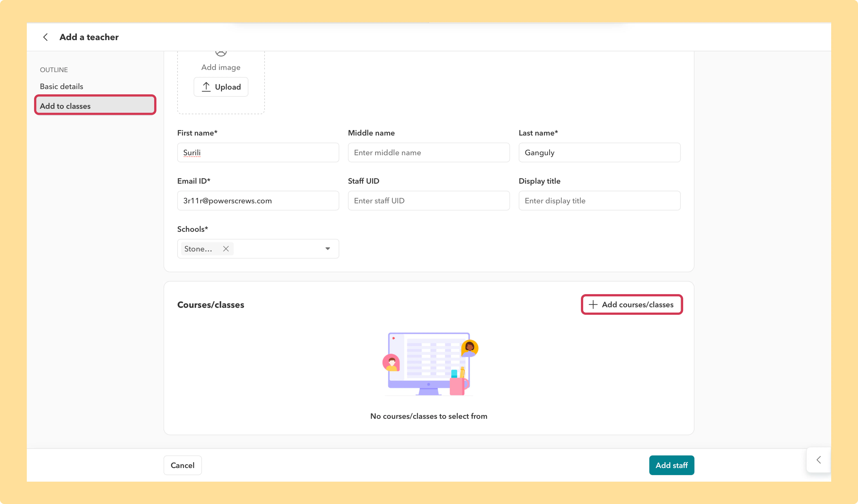Expand the side panel chevron
This screenshot has width=858, height=504.
(x=819, y=460)
